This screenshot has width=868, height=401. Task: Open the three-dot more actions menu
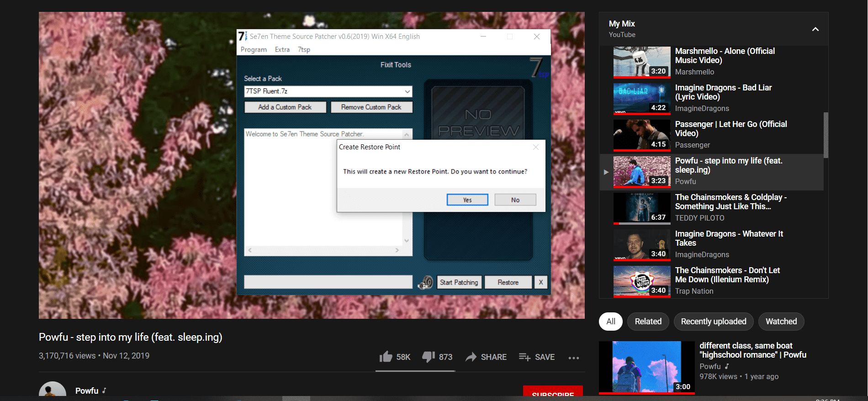point(574,358)
